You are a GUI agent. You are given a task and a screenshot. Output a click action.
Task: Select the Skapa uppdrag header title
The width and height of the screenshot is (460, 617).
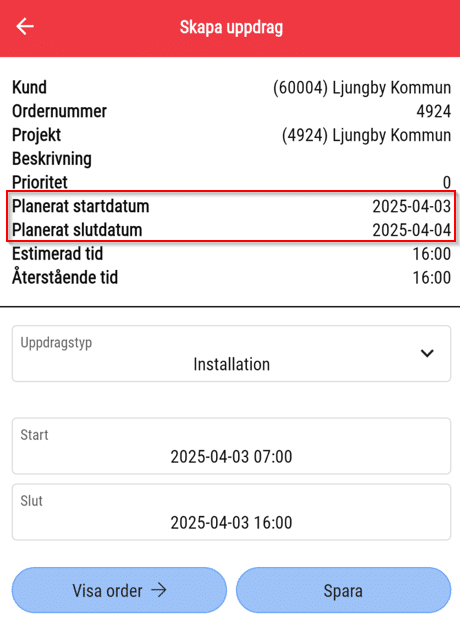tap(231, 28)
